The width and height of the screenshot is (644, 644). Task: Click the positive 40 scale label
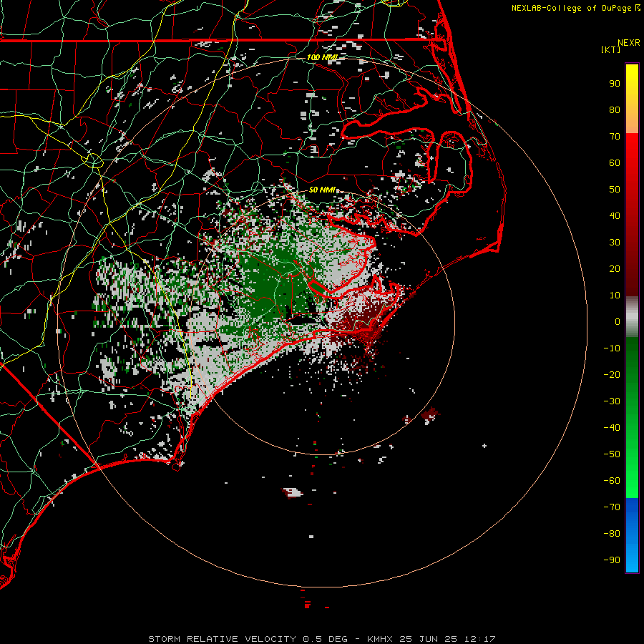(615, 215)
